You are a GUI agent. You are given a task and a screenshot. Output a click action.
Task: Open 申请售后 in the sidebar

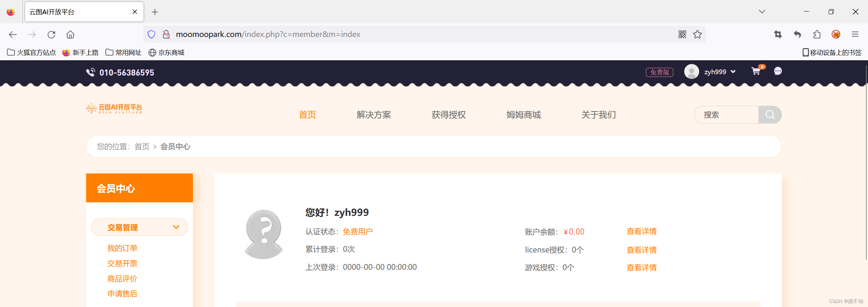coord(122,294)
